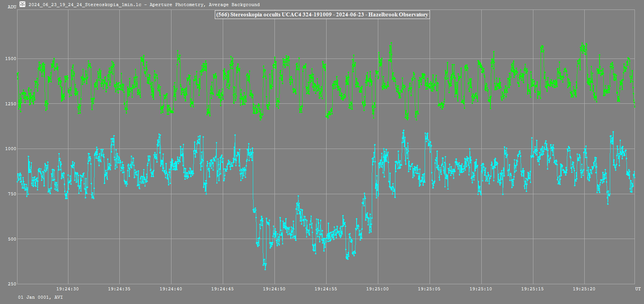The image size is (644, 304).
Task: Click the 19:24:30 time label
Action: point(68,289)
